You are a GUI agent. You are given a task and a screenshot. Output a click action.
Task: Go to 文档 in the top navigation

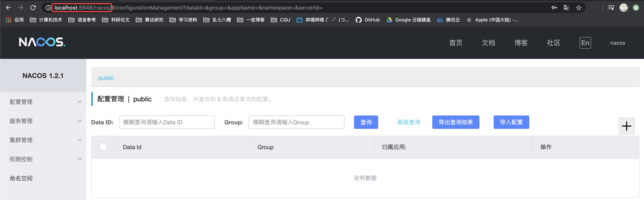pos(488,43)
